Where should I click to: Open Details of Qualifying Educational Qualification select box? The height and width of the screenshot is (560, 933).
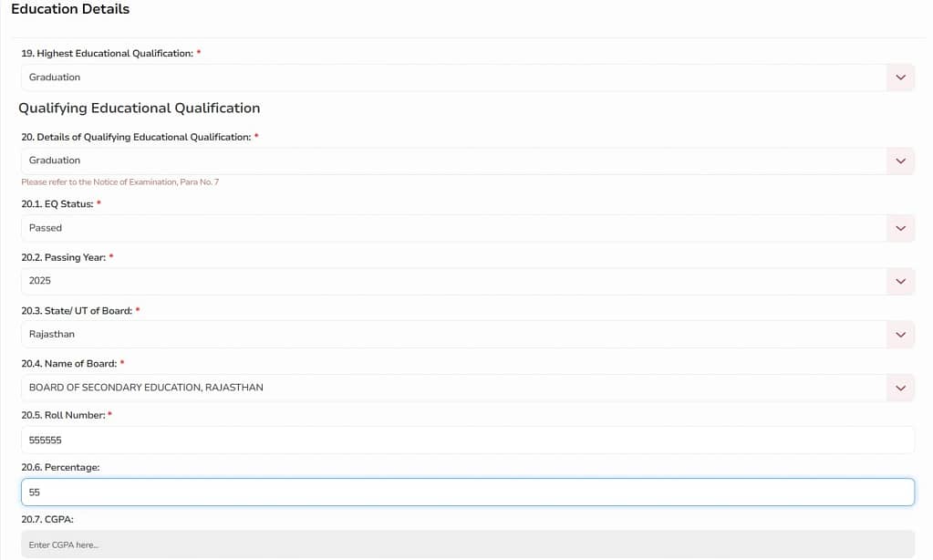coord(453,161)
